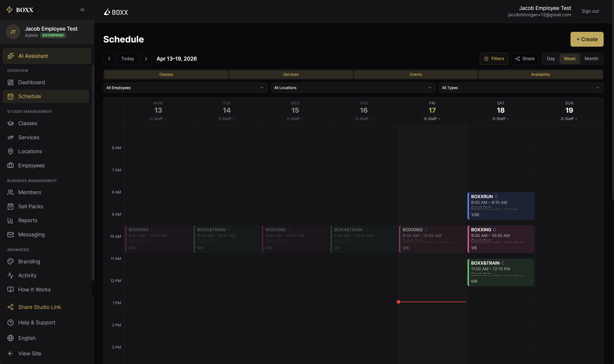Open the All Employees dropdown
614x364 pixels.
click(x=186, y=88)
